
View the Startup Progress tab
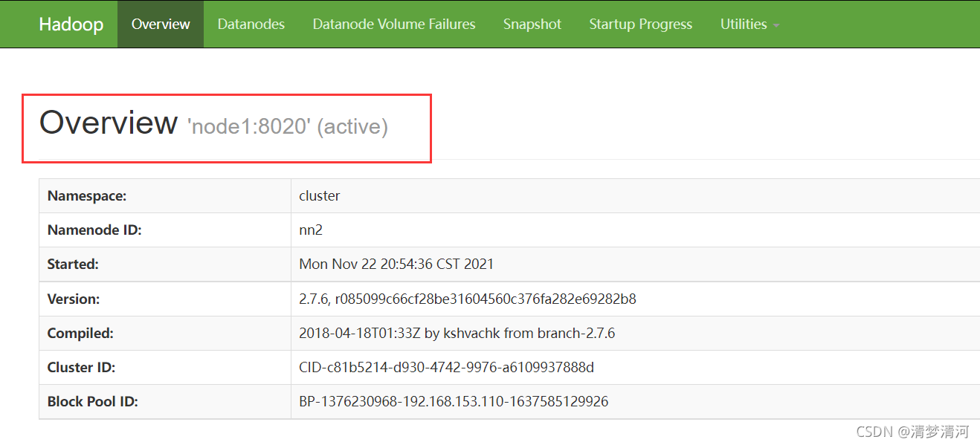click(x=641, y=24)
